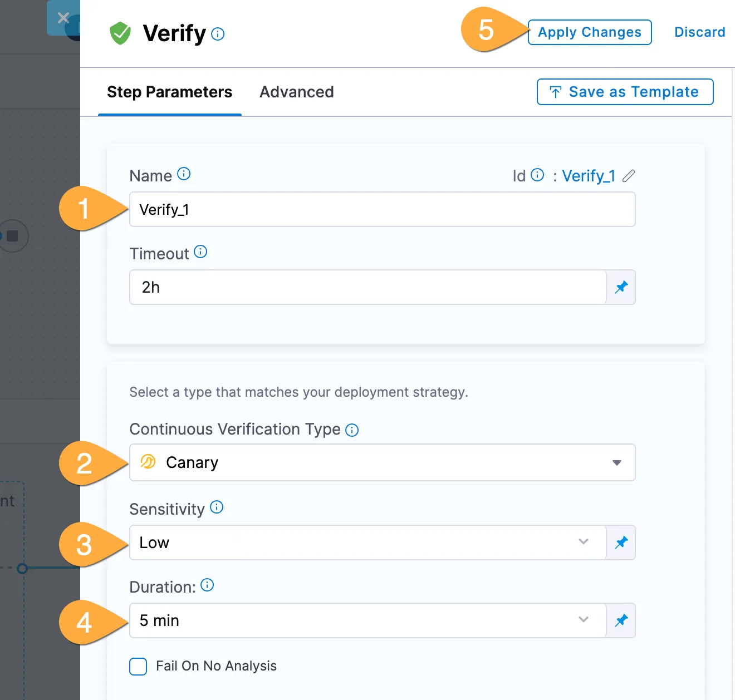Image resolution: width=735 pixels, height=700 pixels.
Task: Click the Name field info icon
Action: pyautogui.click(x=184, y=174)
